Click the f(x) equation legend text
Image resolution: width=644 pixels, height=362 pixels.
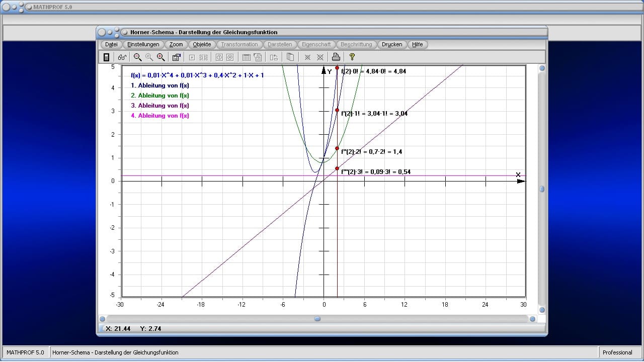197,75
